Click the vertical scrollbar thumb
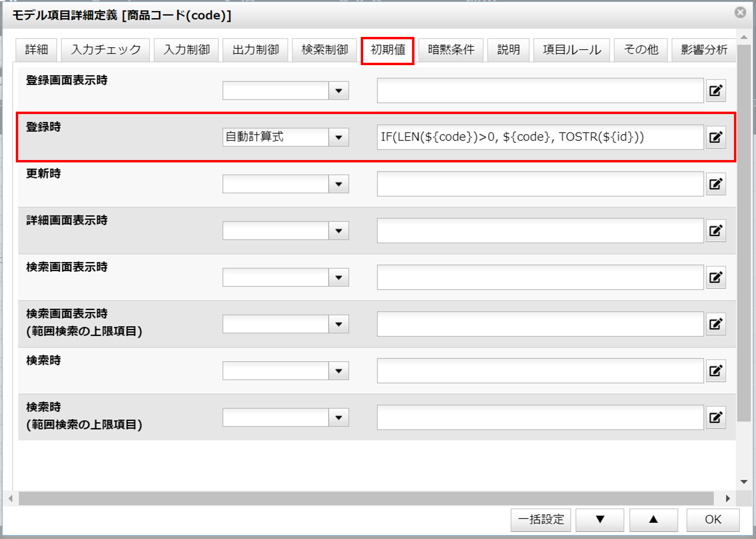 (x=744, y=233)
